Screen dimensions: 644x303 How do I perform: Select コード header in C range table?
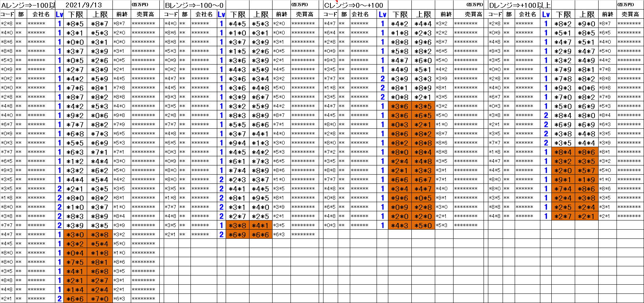click(x=330, y=14)
